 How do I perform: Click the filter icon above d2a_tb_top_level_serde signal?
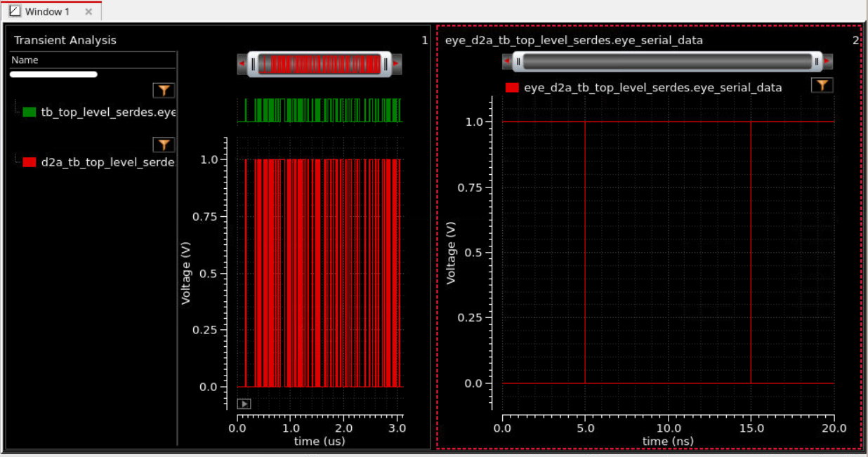coord(164,145)
